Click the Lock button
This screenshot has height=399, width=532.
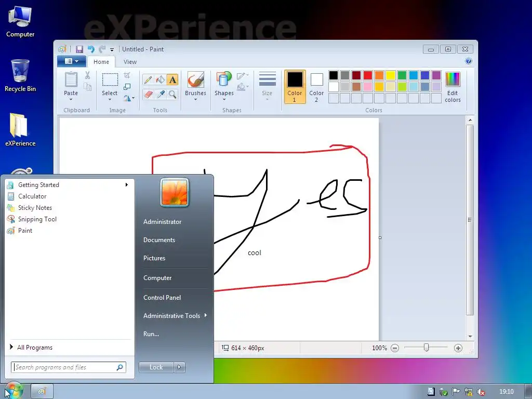(156, 367)
